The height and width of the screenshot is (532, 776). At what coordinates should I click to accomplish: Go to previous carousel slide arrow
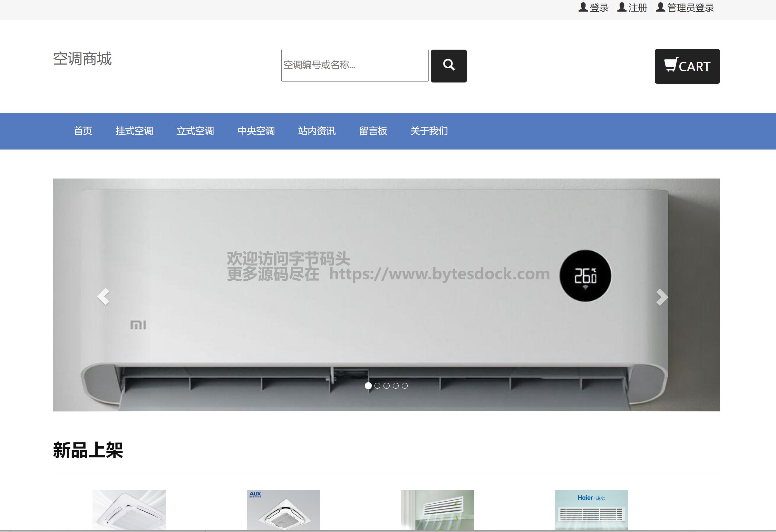coord(103,296)
